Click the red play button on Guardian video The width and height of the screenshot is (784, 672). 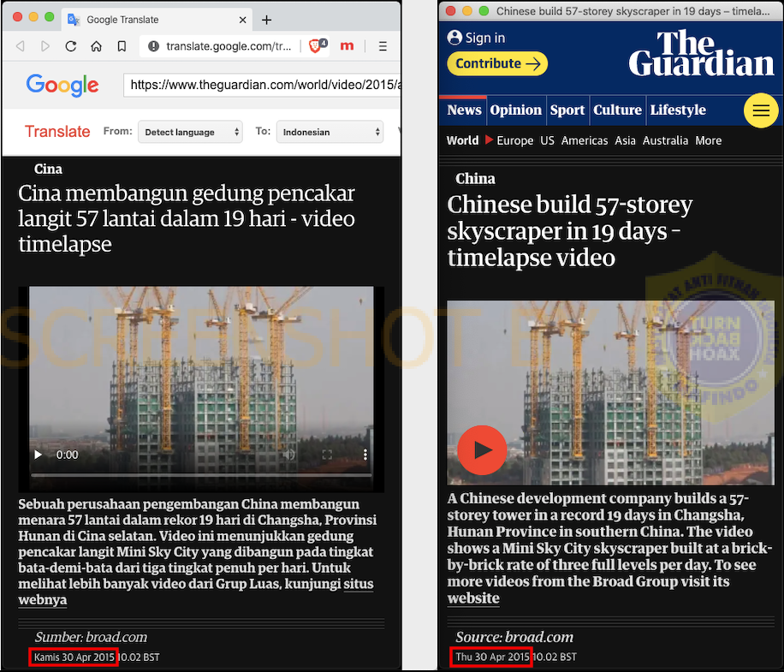tap(482, 450)
